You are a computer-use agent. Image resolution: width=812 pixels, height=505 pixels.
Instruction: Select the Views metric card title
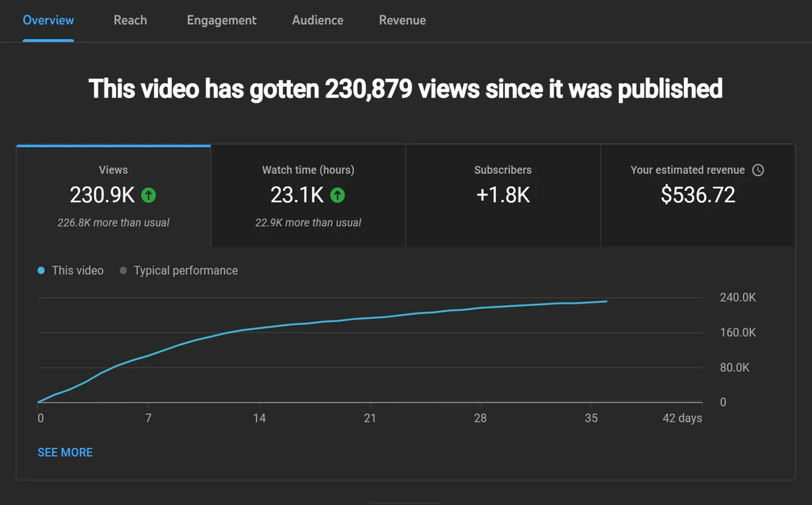(113, 170)
